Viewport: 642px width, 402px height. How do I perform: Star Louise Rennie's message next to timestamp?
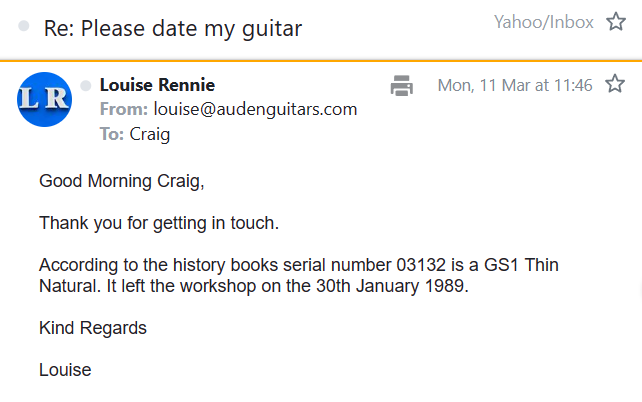612,85
